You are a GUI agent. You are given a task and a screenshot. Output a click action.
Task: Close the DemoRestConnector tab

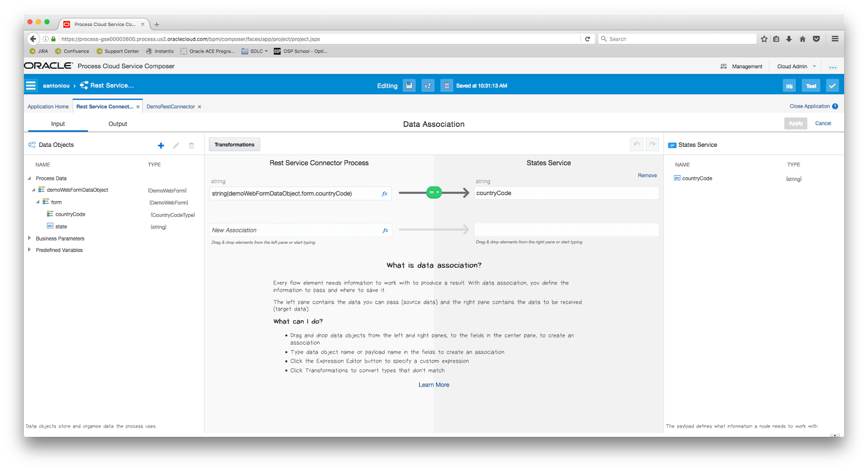(x=199, y=107)
